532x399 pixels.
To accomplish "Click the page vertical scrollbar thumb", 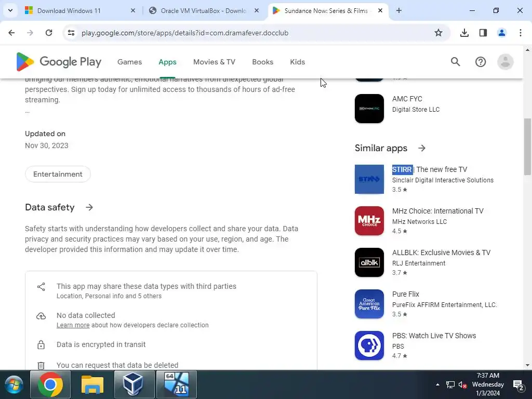I will pos(527,147).
